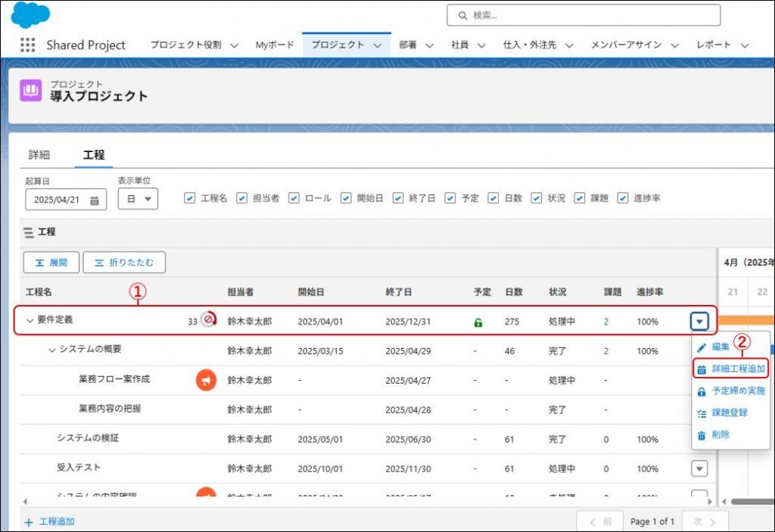Click the green lock icon in 要件定義 row
Image resolution: width=775 pixels, height=532 pixels.
click(x=478, y=322)
